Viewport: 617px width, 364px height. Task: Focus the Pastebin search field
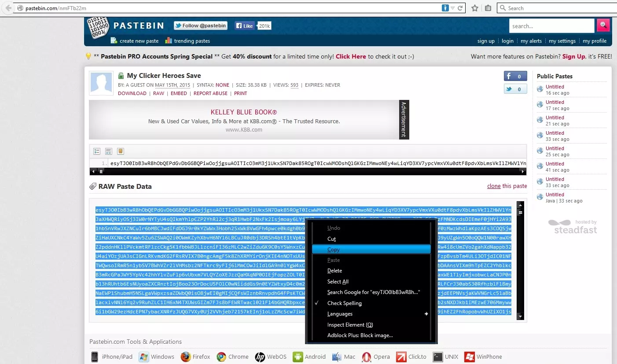552,26
